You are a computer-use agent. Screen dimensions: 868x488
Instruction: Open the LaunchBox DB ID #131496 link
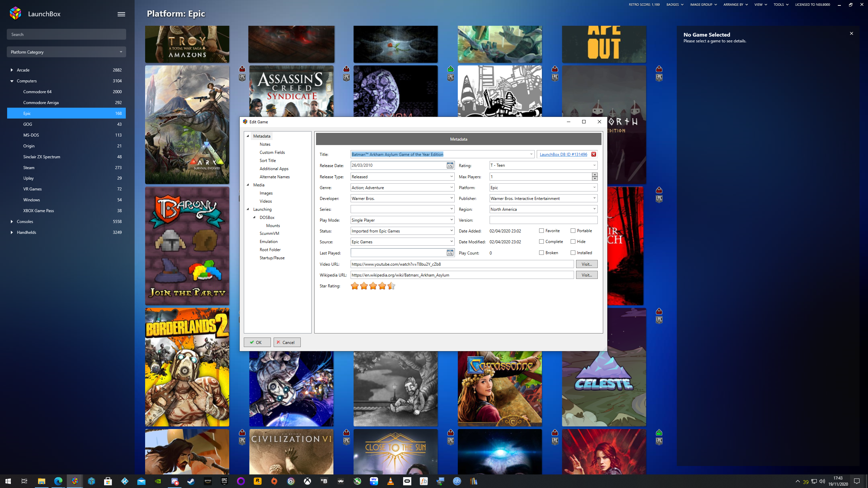point(563,155)
